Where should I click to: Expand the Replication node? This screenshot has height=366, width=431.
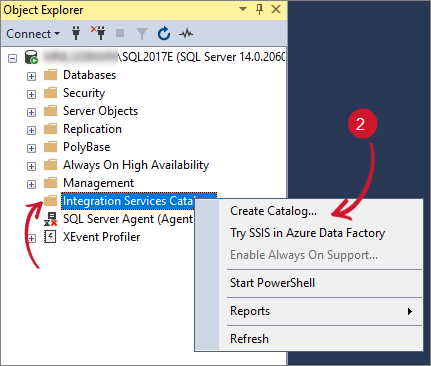click(31, 130)
